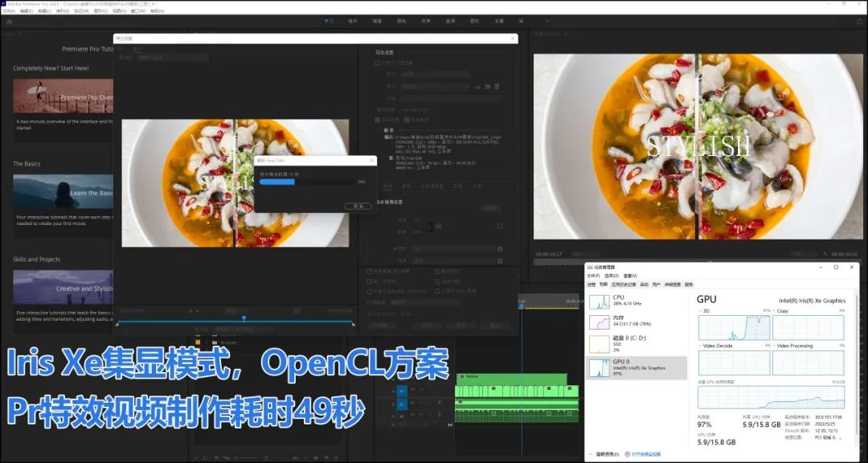Open the 选项(O) menu in Task Manager

point(612,276)
